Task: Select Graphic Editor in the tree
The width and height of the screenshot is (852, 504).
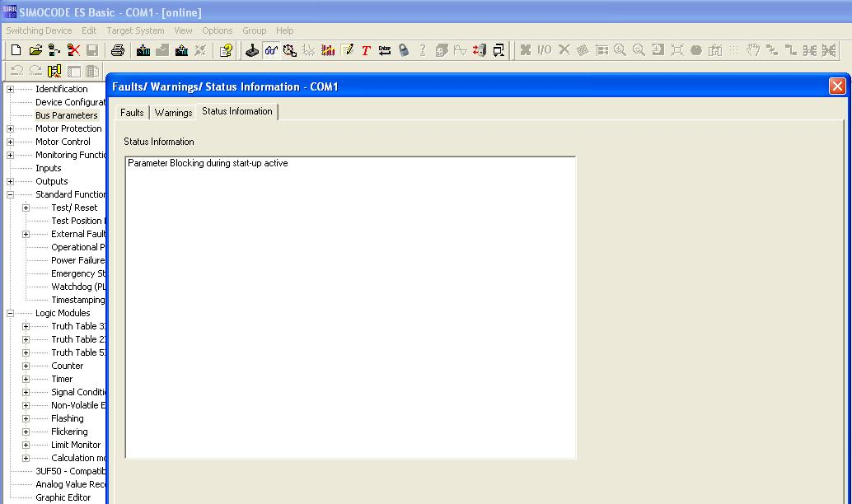Action: coord(63,497)
